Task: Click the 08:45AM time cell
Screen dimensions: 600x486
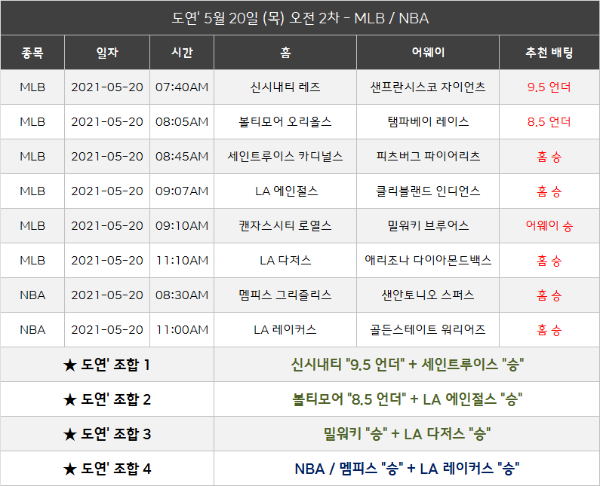Action: [182, 157]
